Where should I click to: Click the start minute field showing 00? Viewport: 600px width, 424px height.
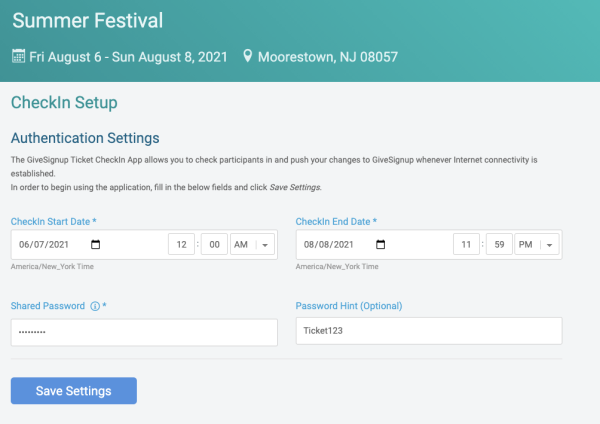point(214,244)
